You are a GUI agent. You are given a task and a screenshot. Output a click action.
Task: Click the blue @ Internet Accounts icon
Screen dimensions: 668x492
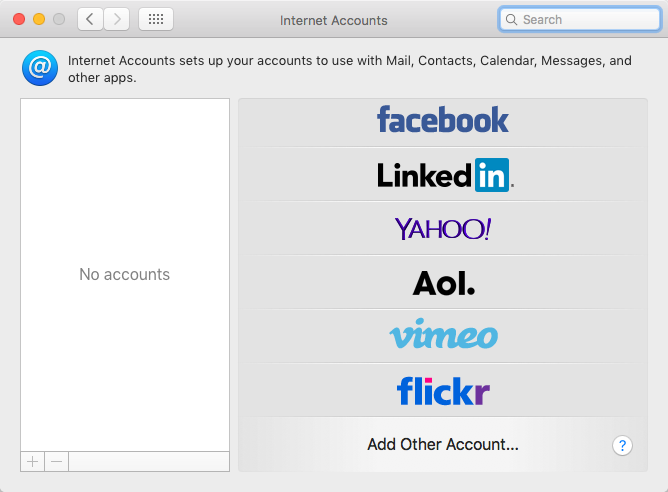[40, 68]
